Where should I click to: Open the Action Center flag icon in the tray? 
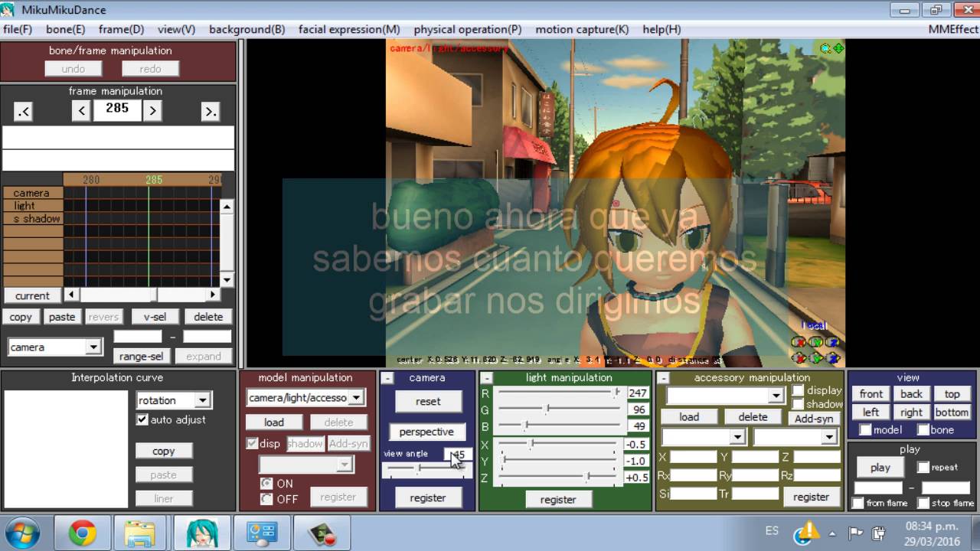click(856, 533)
